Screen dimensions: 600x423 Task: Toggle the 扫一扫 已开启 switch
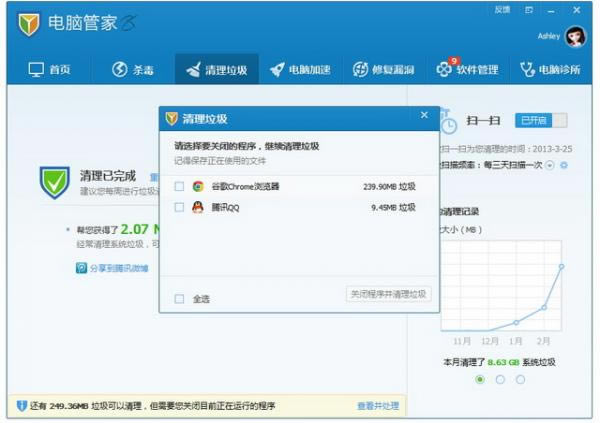click(541, 120)
